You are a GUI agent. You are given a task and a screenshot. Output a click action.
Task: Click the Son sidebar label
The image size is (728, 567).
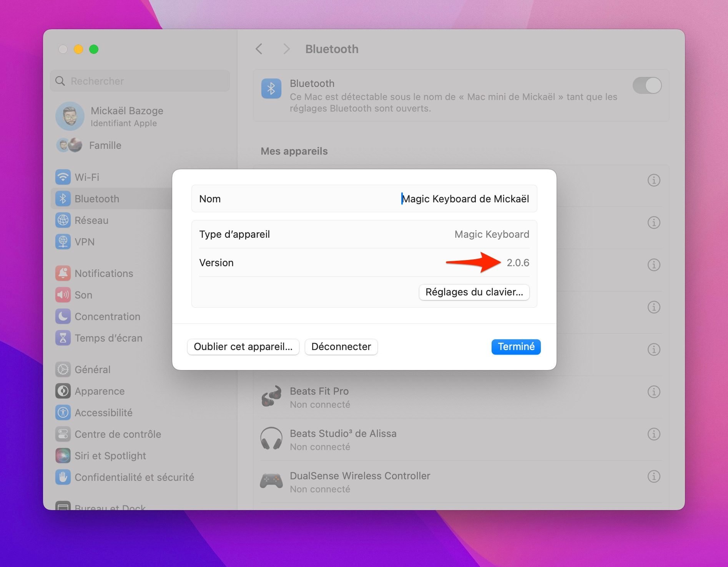[x=83, y=295]
